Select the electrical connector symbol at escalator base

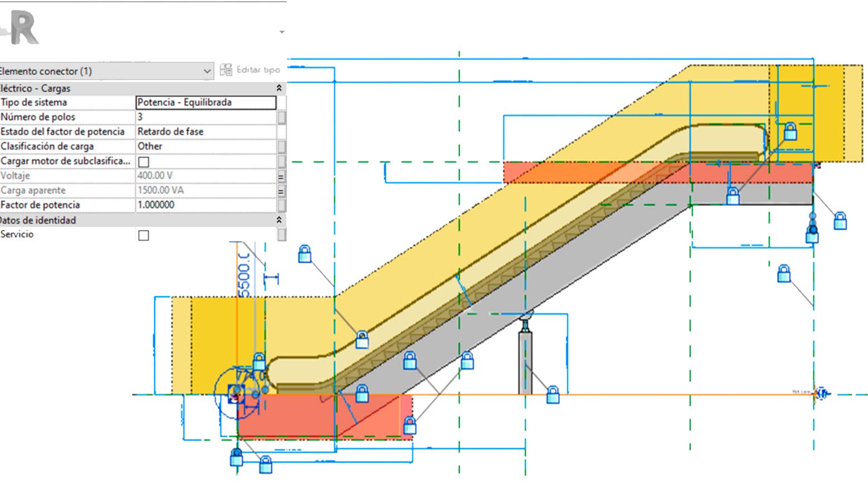coord(236,394)
